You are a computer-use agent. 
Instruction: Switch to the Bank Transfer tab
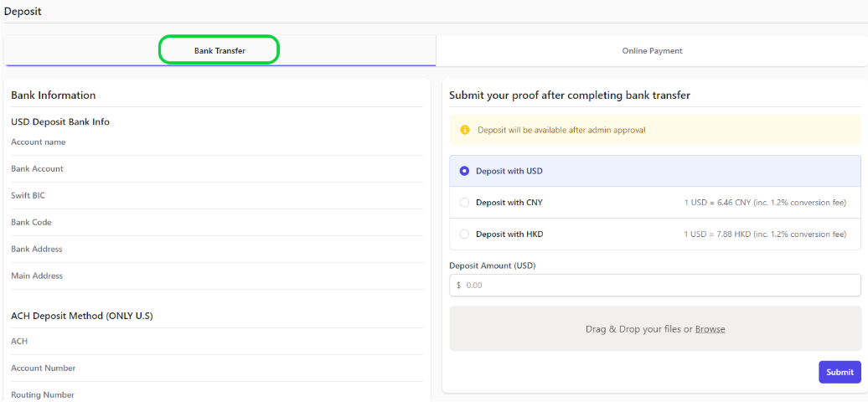(220, 50)
